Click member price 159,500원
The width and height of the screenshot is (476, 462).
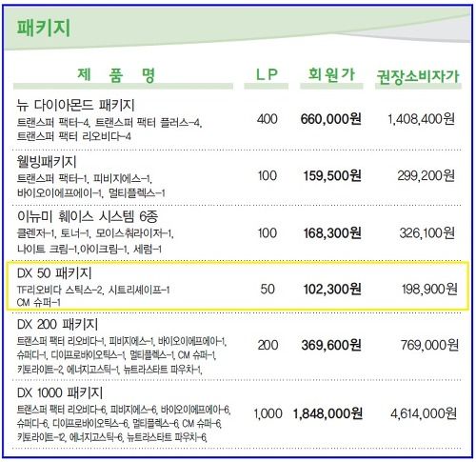[x=332, y=175]
